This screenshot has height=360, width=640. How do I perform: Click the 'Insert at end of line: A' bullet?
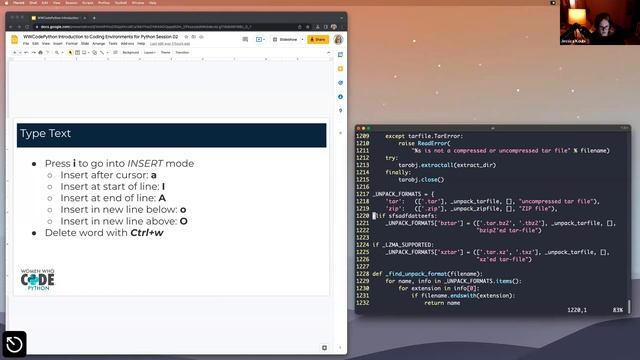click(113, 198)
